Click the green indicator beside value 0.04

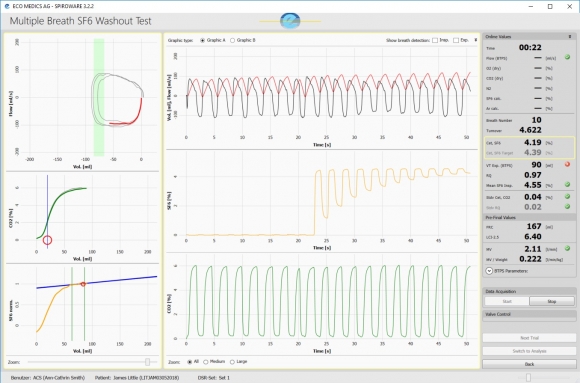[567, 197]
